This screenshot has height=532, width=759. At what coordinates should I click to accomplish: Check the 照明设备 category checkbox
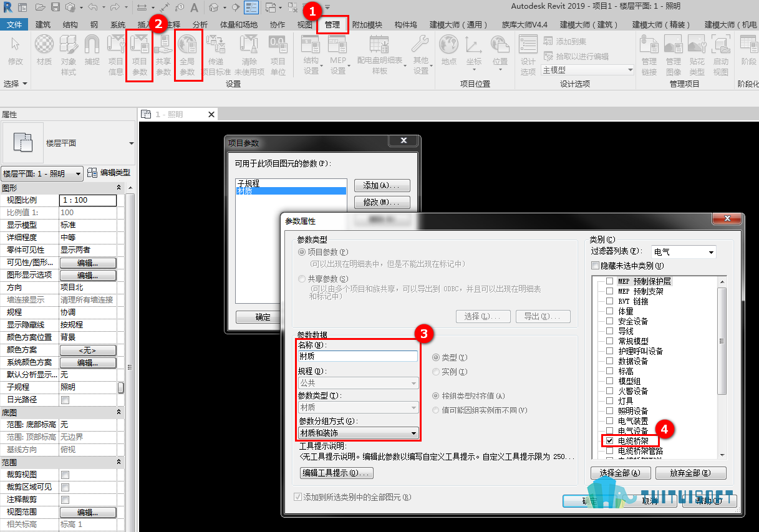609,411
